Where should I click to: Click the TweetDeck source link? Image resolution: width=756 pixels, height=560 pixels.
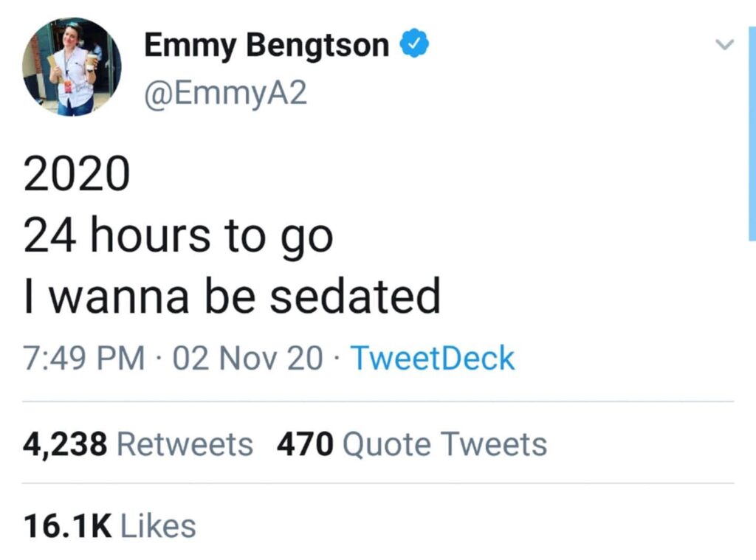pyautogui.click(x=432, y=359)
